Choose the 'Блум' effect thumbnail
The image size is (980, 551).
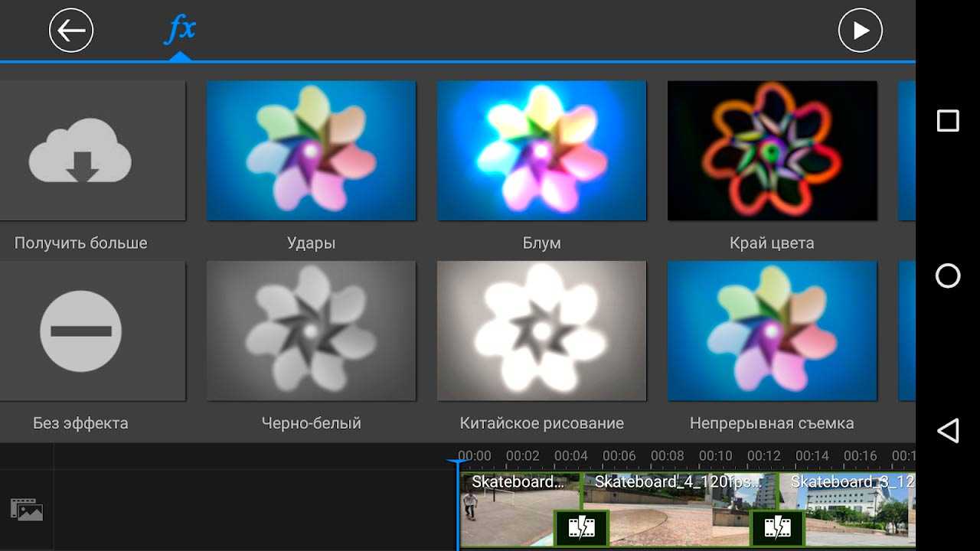(541, 151)
